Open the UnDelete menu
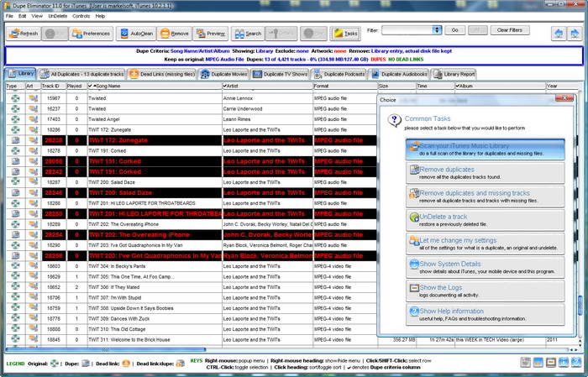 click(x=57, y=16)
